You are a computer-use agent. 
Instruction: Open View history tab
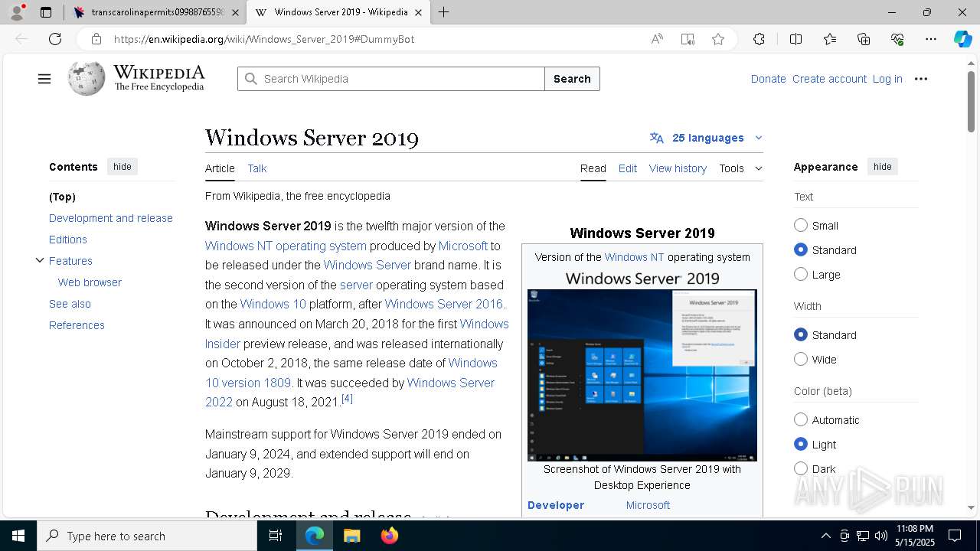pyautogui.click(x=678, y=168)
